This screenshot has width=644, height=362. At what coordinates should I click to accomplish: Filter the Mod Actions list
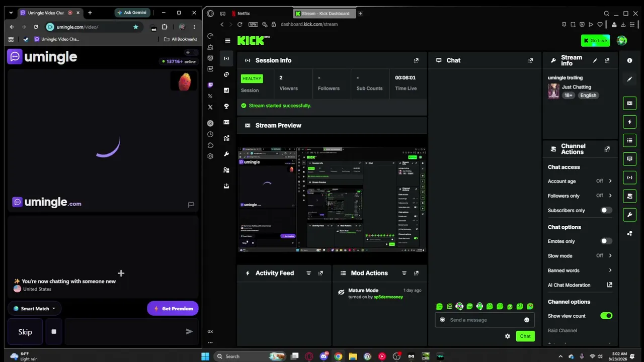(404, 273)
